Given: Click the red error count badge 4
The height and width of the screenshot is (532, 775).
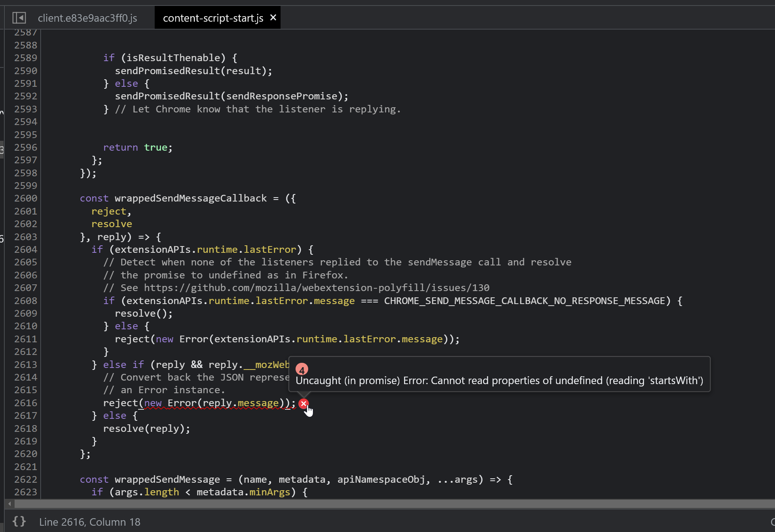Looking at the screenshot, I should click(302, 370).
